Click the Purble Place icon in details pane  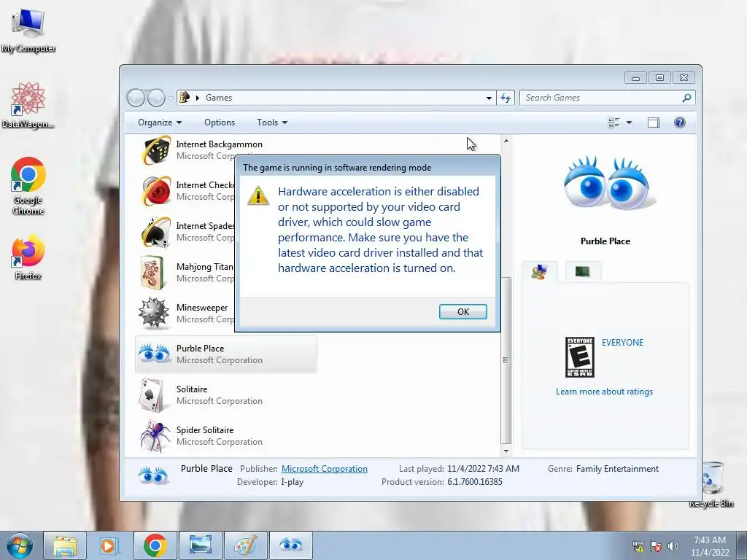(x=153, y=475)
